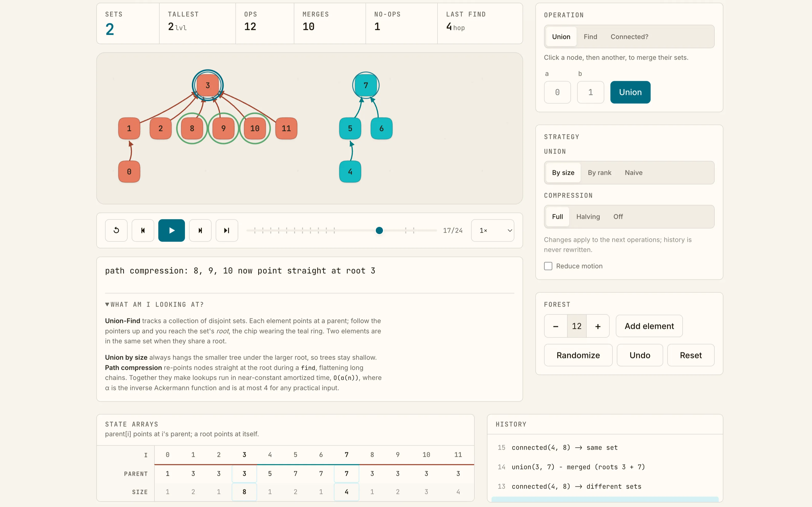The width and height of the screenshot is (812, 507).
Task: Click the SIZE cell for index 7
Action: pyautogui.click(x=347, y=492)
